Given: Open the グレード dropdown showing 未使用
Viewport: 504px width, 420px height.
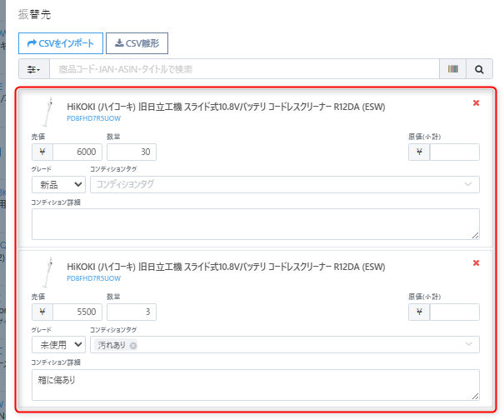Looking at the screenshot, I should [58, 345].
